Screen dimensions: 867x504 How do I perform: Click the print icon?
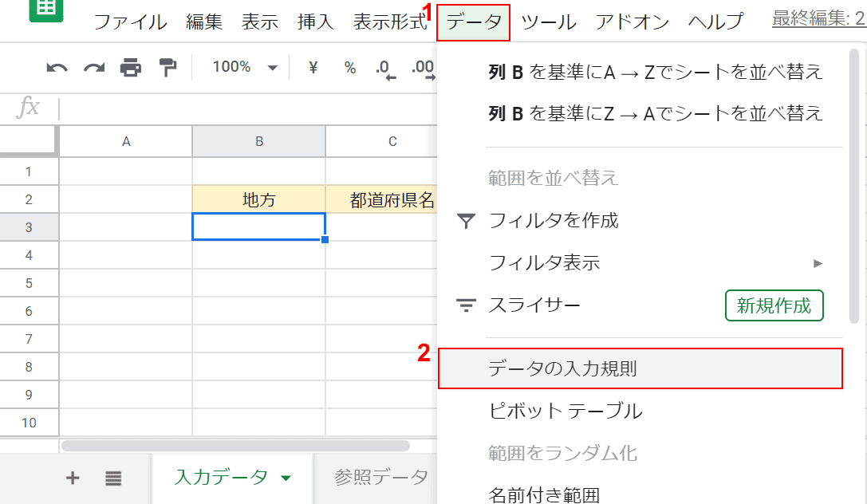[131, 68]
